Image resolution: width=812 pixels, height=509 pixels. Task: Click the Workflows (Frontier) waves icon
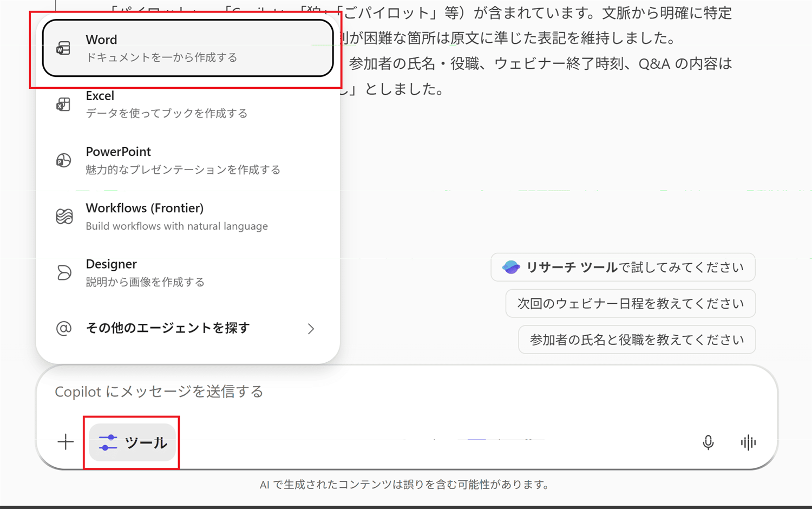[x=65, y=217]
